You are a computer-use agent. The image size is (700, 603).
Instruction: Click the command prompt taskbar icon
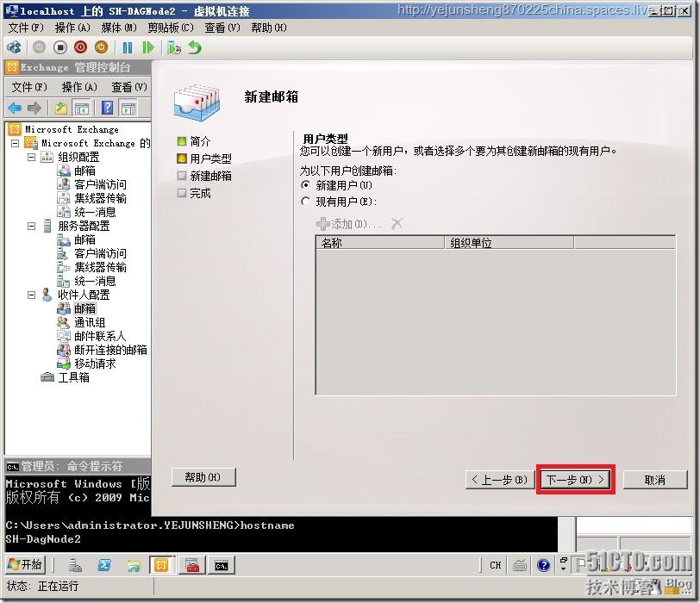point(222,565)
